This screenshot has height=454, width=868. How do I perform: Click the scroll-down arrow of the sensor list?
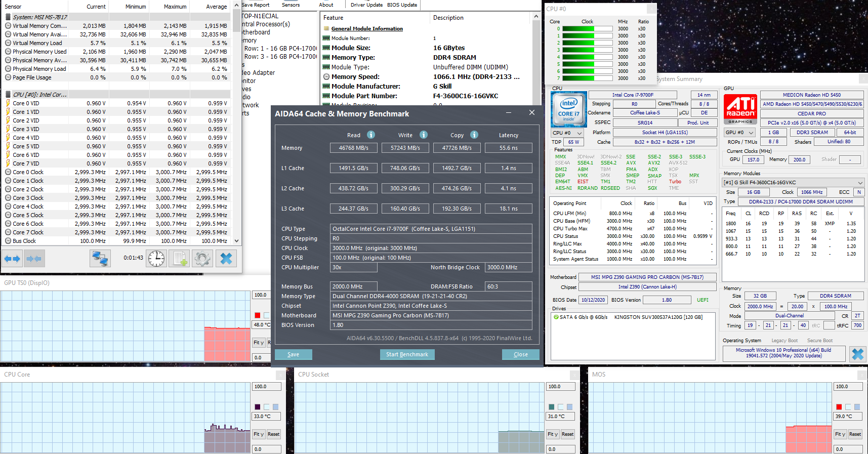(x=236, y=241)
